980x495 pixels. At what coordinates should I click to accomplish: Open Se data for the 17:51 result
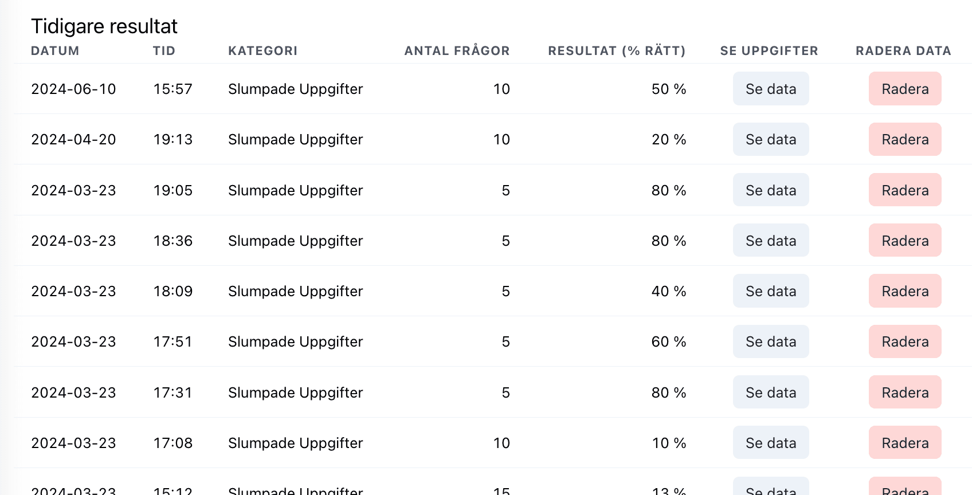[x=770, y=341]
